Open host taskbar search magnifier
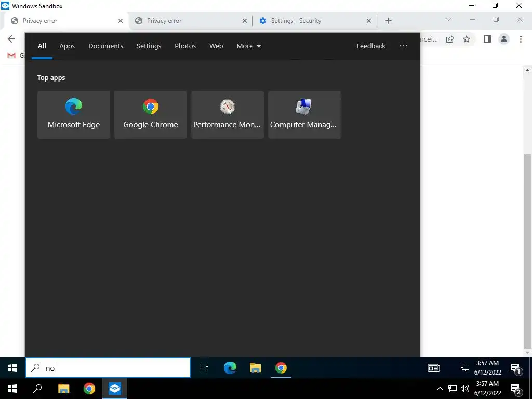The image size is (532, 399). coord(37,389)
